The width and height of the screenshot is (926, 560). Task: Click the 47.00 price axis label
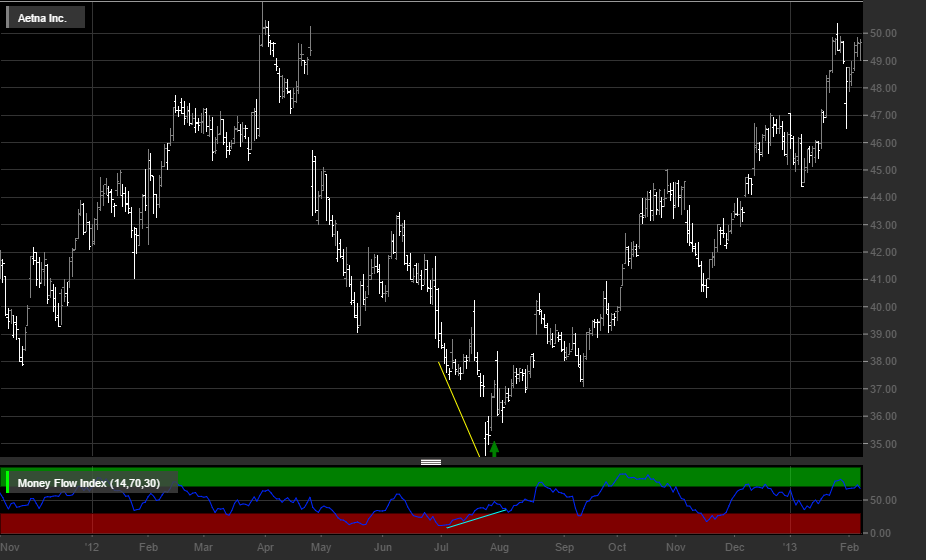coord(883,115)
